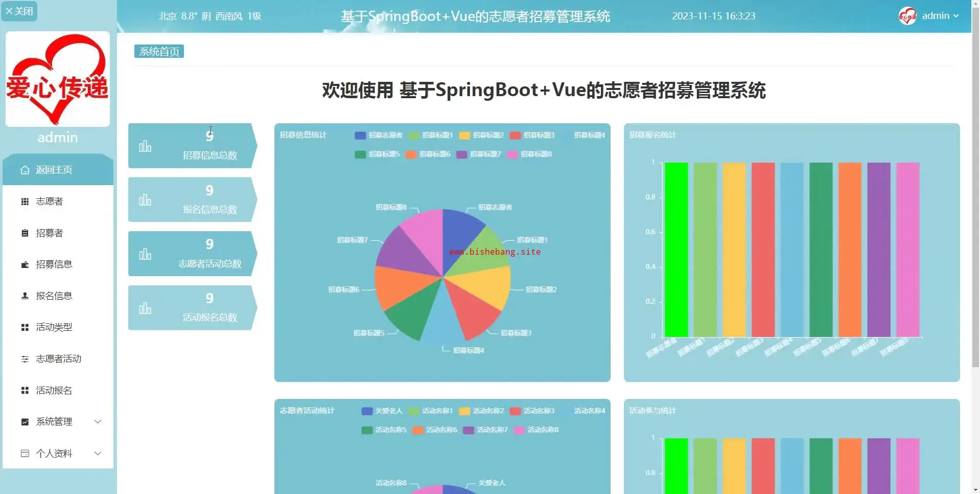
Task: Toggle the 招募标题1 legend entry
Action: click(x=431, y=136)
